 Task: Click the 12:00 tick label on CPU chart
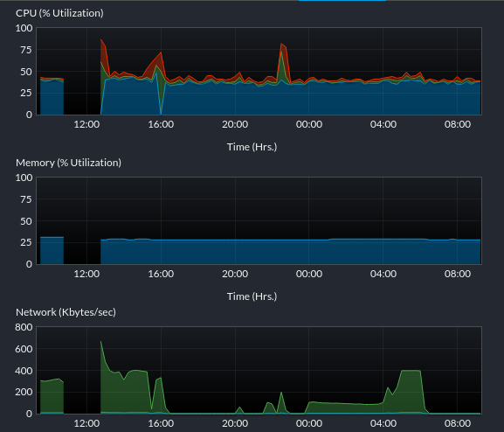(x=86, y=124)
